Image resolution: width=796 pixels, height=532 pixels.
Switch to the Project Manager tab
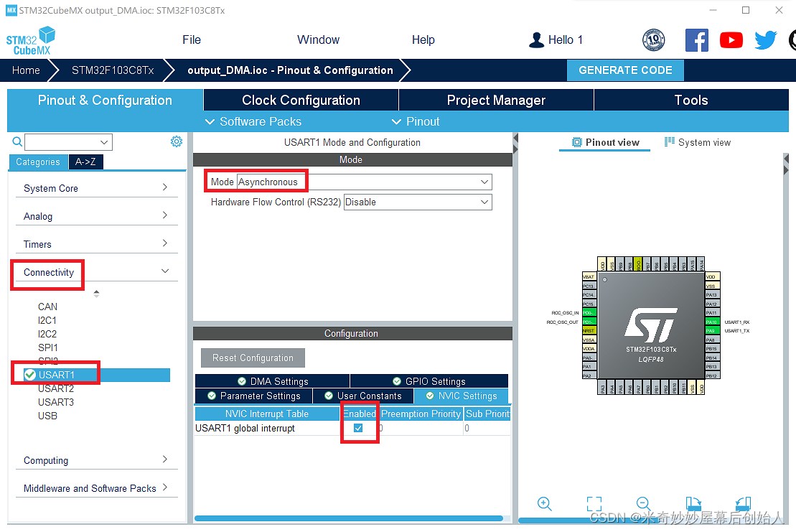point(496,100)
